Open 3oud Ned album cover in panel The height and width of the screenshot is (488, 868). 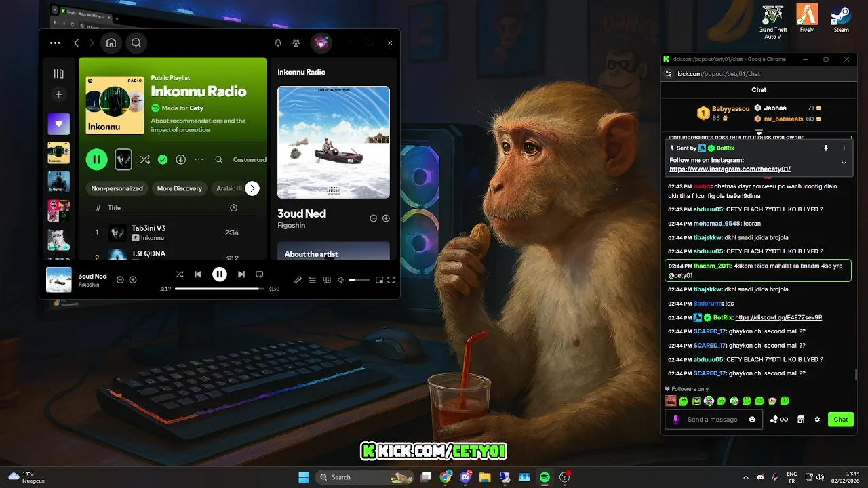click(x=334, y=142)
